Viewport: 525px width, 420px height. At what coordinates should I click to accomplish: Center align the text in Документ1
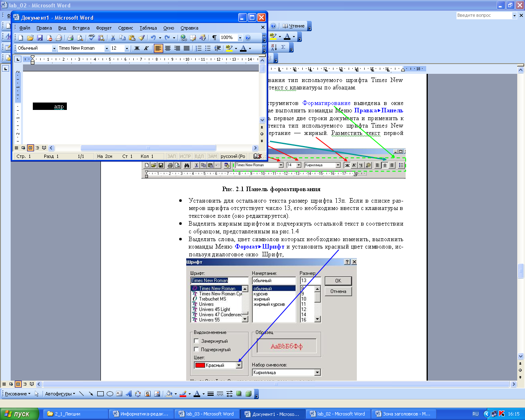pyautogui.click(x=168, y=48)
